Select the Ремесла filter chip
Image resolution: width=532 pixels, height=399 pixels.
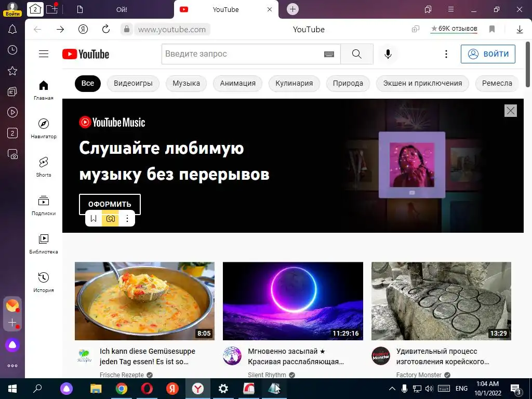[497, 84]
